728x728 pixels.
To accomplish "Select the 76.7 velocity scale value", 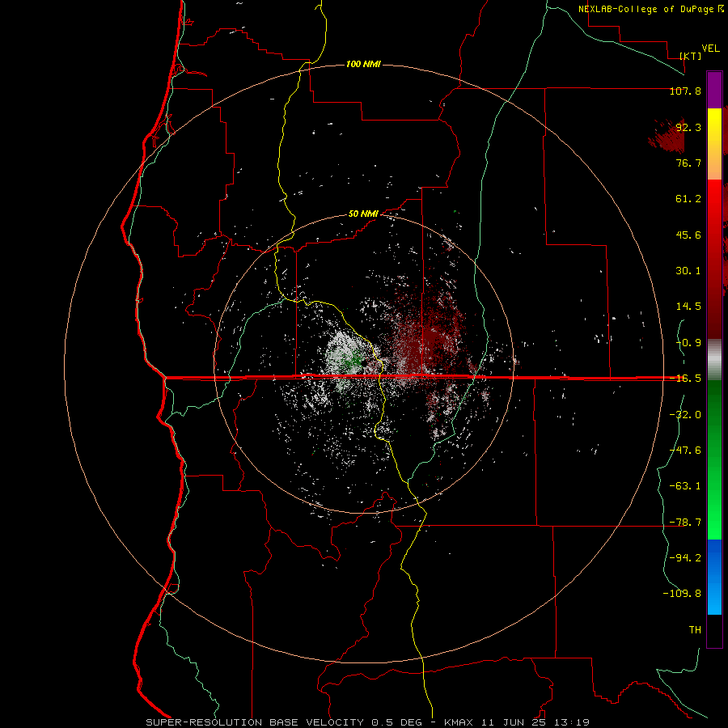I will point(688,163).
